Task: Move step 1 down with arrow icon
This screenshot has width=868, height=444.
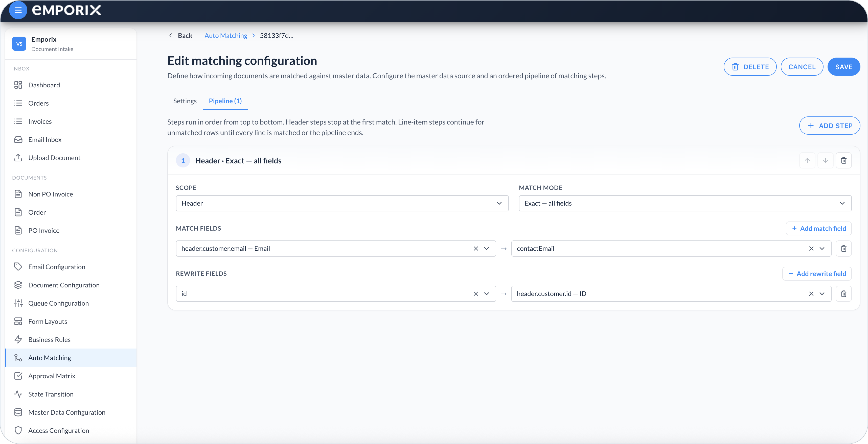Action: pyautogui.click(x=825, y=161)
